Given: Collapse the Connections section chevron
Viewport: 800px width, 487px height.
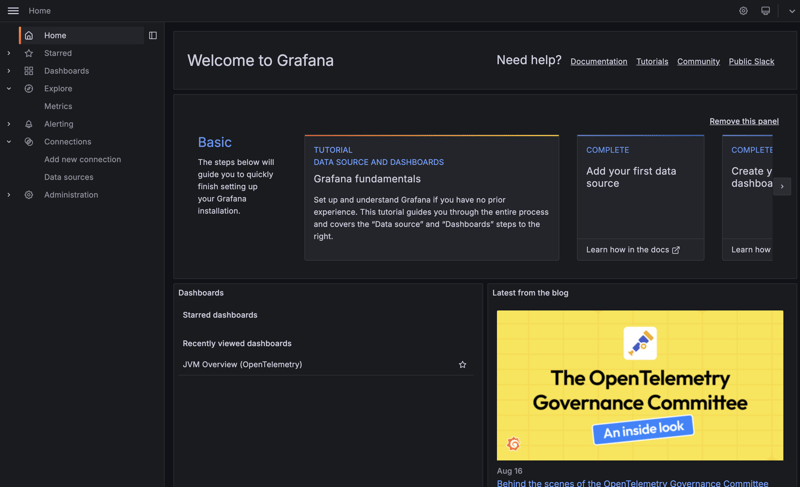Looking at the screenshot, I should point(9,142).
